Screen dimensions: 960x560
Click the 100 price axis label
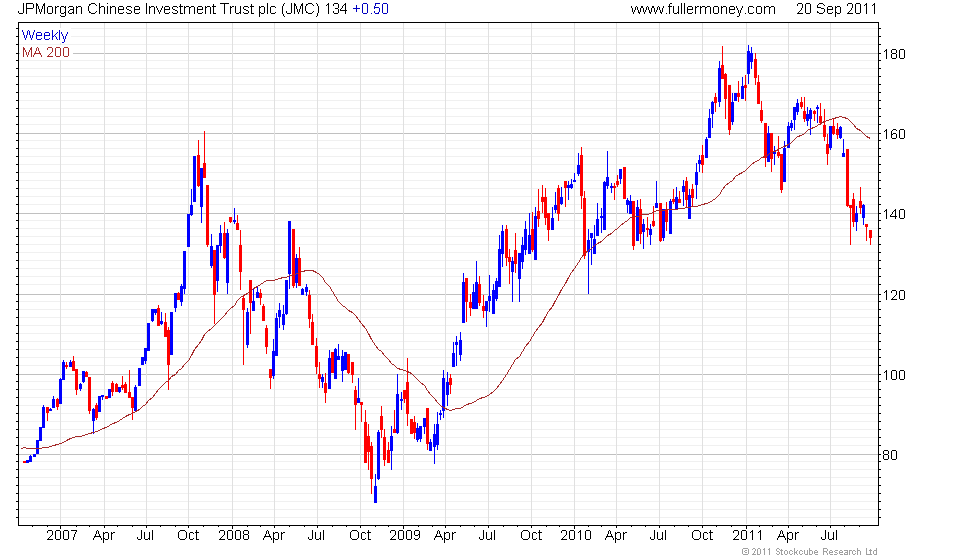894,375
